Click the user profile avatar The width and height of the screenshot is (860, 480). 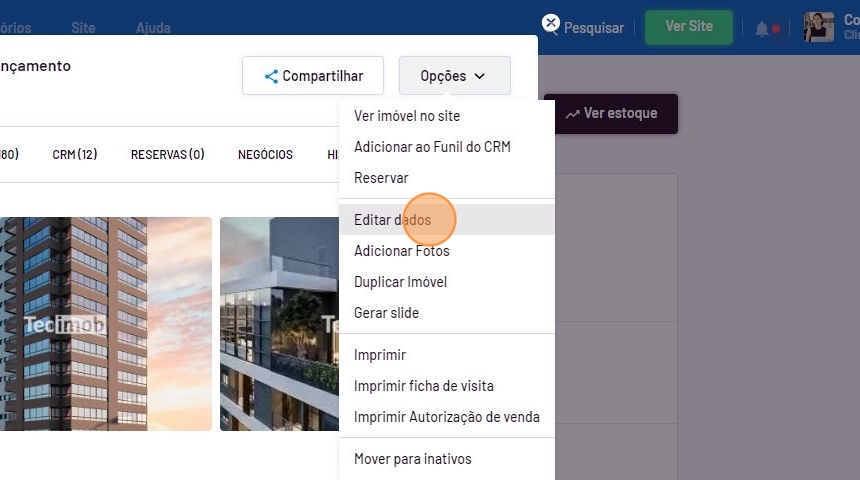click(x=818, y=27)
